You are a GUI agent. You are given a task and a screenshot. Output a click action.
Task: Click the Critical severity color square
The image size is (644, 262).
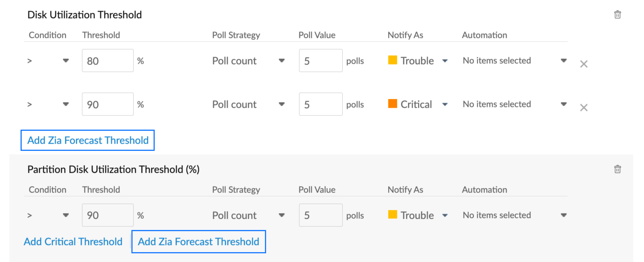click(392, 103)
